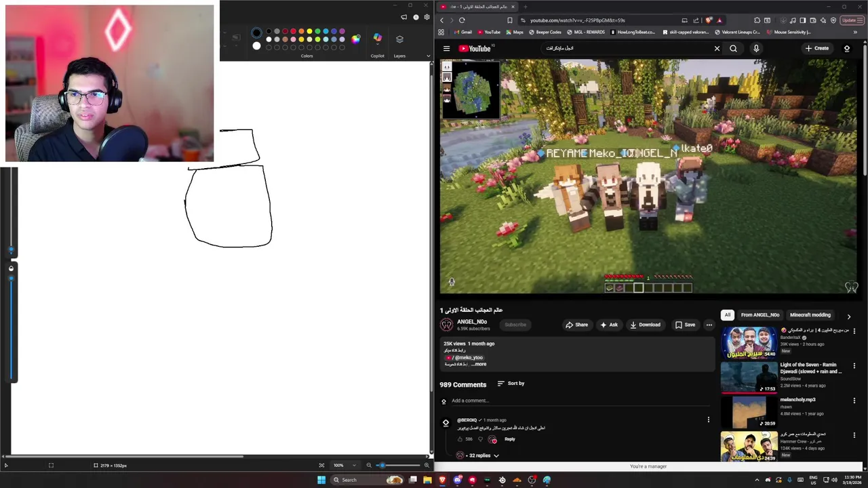Click the YouTube Create button
Screen dimensions: 868x488
point(816,48)
